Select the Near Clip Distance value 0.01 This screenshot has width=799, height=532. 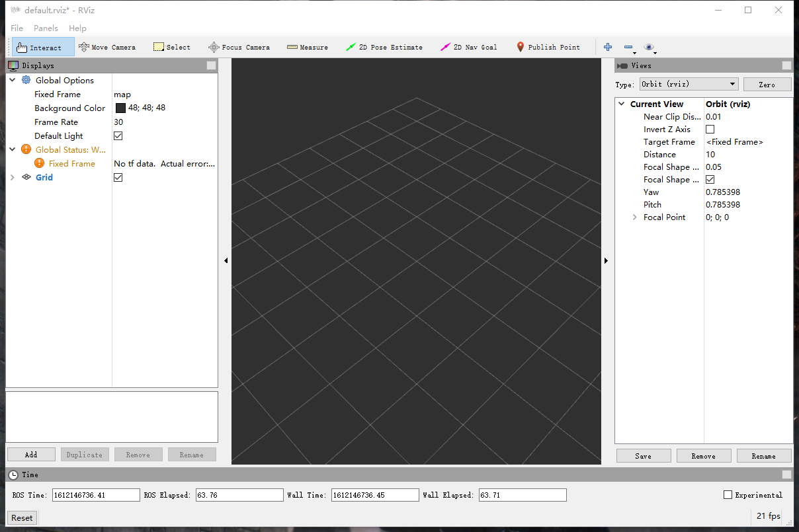[714, 116]
